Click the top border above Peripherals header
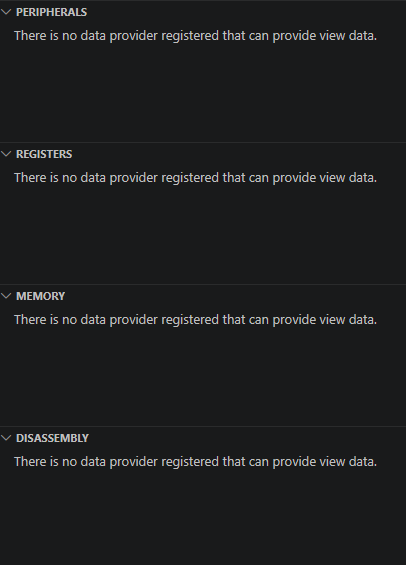 click(203, 0)
